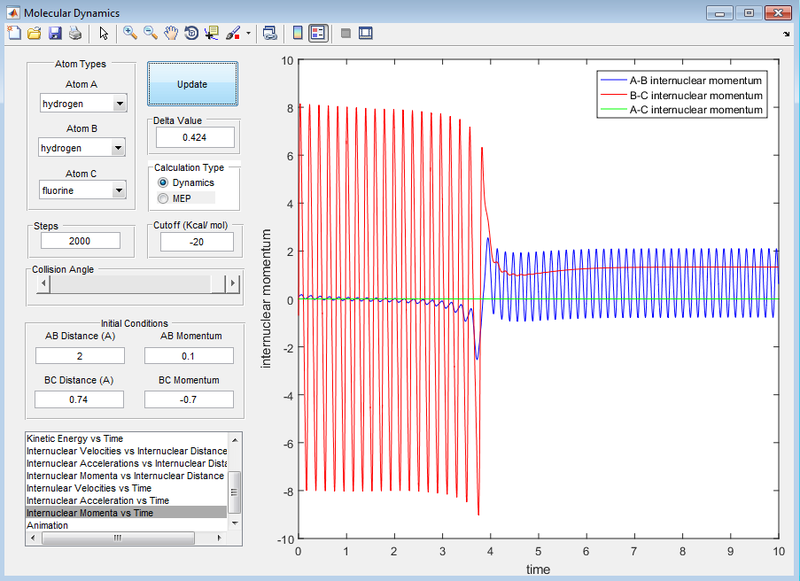Viewport: 800px width, 581px height.
Task: Activate the Pan hand tool
Action: tap(170, 33)
